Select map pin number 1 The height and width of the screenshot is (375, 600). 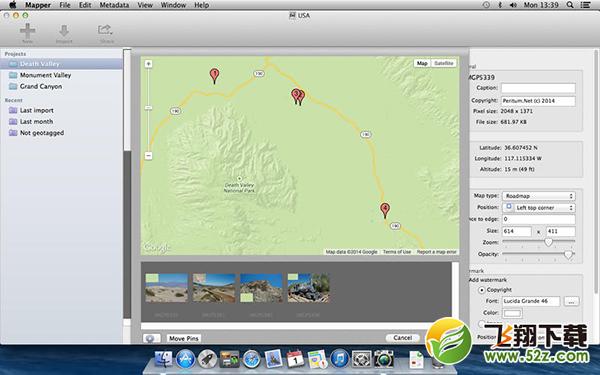pos(214,76)
